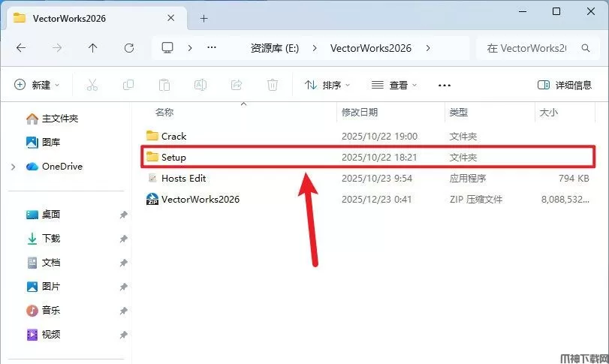This screenshot has width=609, height=364.
Task: Expand chevron after 资源库 (E:) in address bar
Action: pyautogui.click(x=314, y=48)
